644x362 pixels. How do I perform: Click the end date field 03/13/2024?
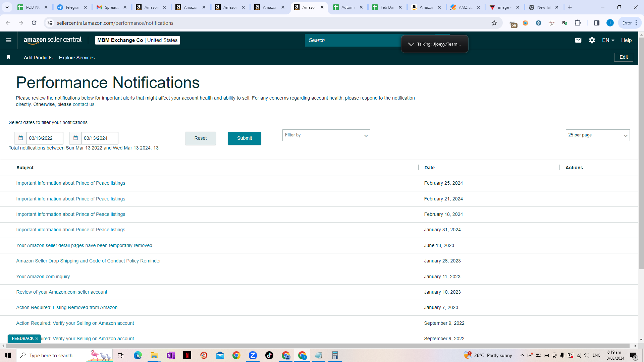pyautogui.click(x=100, y=138)
